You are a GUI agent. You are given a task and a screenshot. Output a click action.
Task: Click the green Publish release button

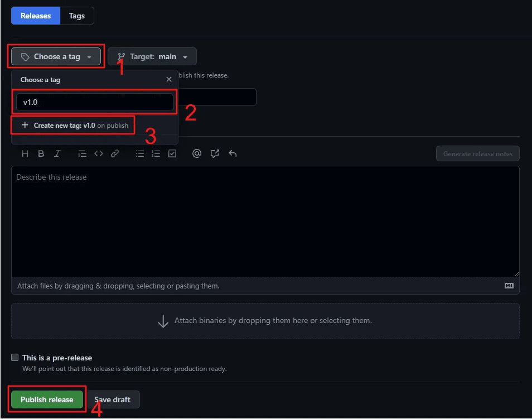tap(47, 399)
